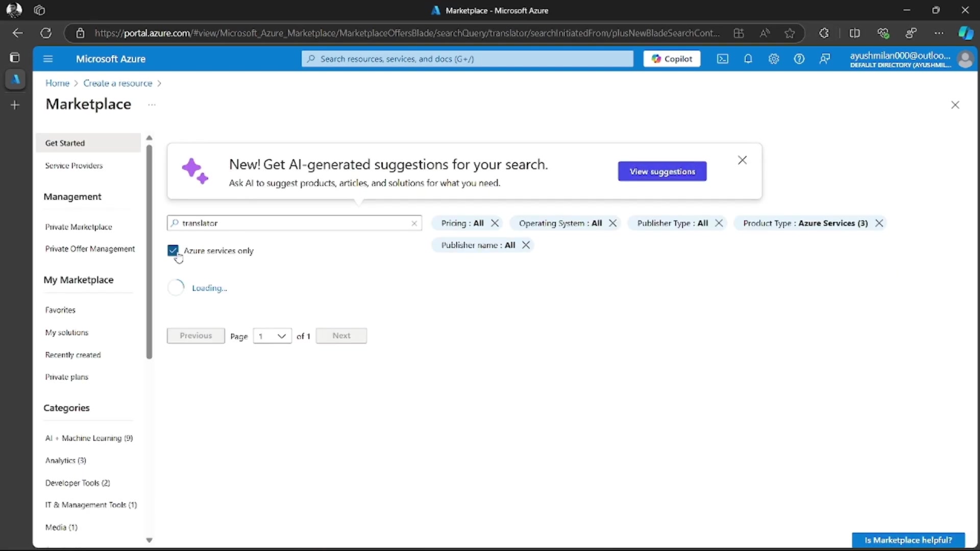Open AI + Machine Learning category
Image resolution: width=980 pixels, height=551 pixels.
(88, 438)
